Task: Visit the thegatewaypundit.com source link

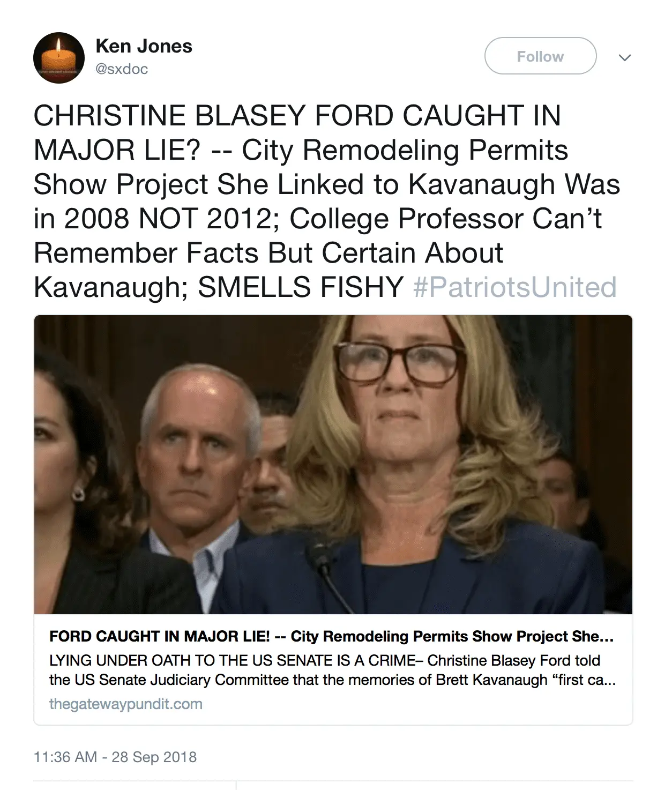Action: [126, 704]
